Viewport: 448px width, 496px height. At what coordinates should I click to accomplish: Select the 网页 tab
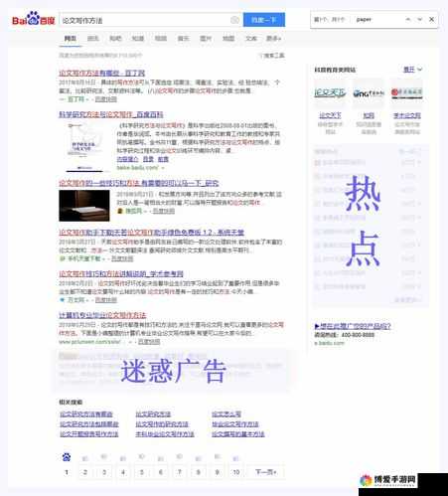click(x=71, y=39)
